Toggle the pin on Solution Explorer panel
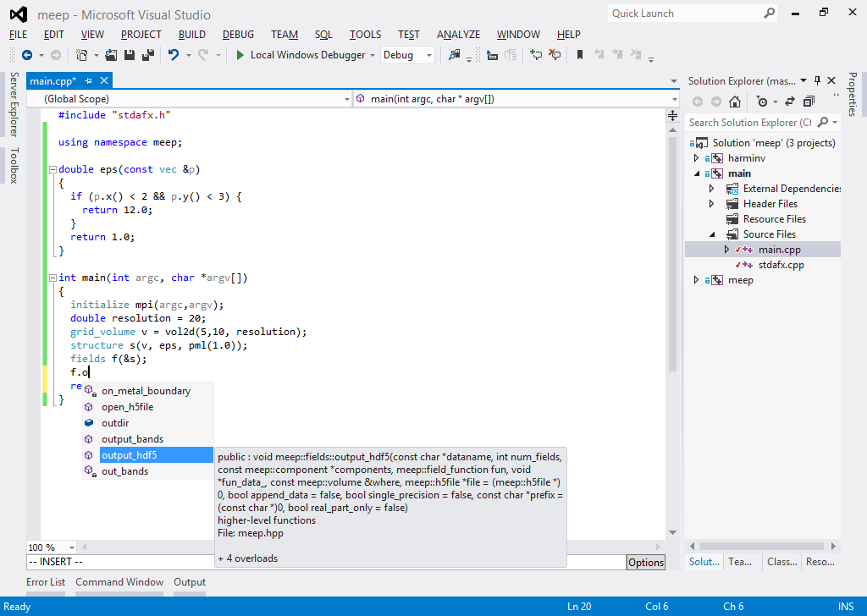 pos(817,81)
